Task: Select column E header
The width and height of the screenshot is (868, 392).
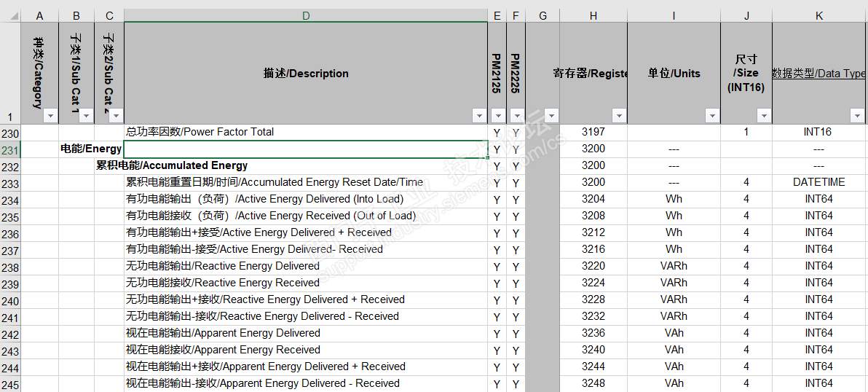Action: tap(497, 16)
